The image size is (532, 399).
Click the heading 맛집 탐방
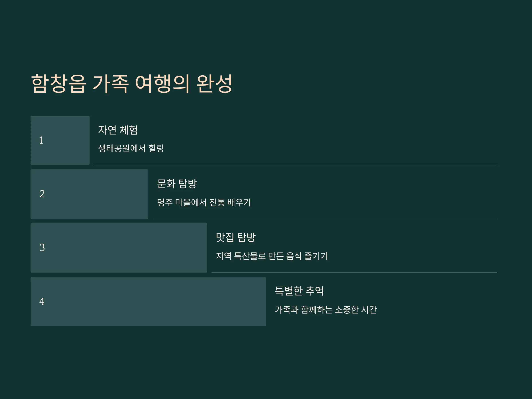click(x=236, y=237)
